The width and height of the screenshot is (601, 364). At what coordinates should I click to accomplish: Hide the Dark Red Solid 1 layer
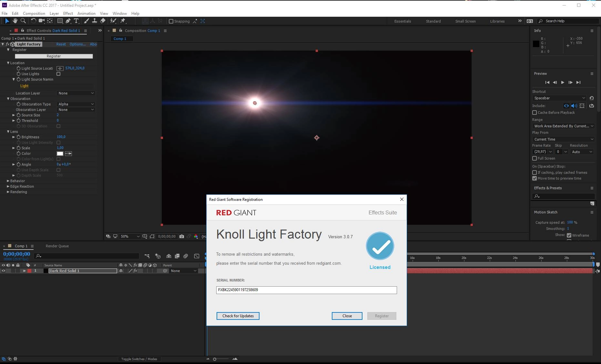point(4,271)
